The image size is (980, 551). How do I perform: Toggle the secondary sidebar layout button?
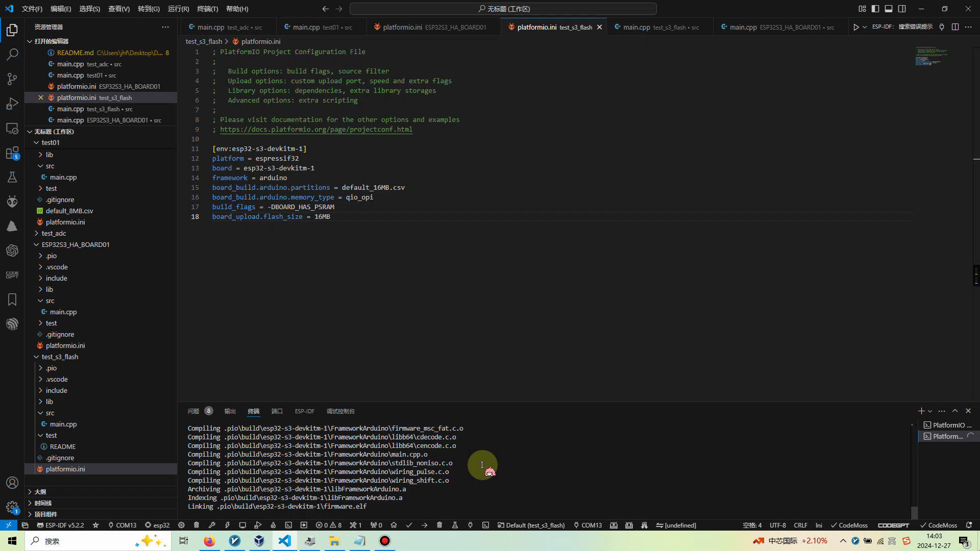(902, 9)
